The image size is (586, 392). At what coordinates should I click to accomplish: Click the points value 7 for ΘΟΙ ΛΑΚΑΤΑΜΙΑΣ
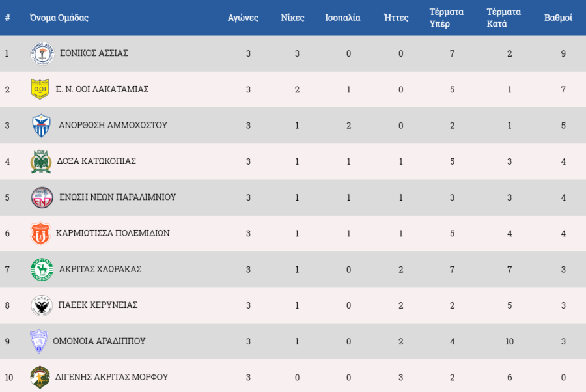point(563,90)
